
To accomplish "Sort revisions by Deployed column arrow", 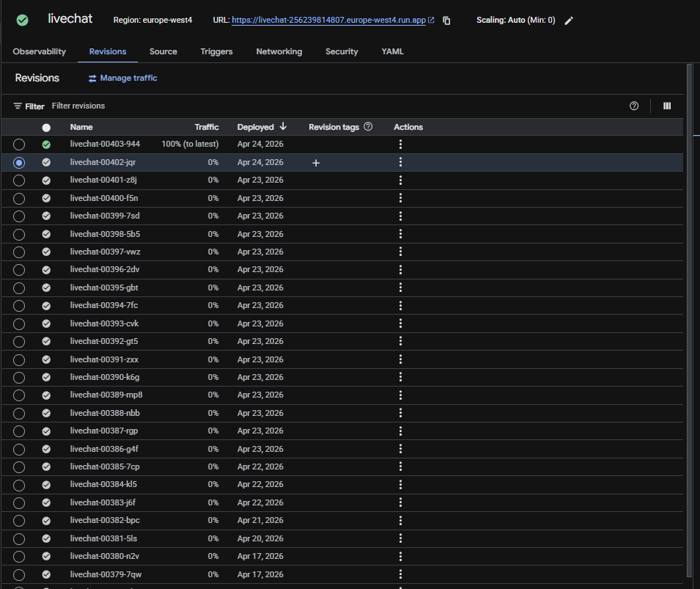I will tap(283, 126).
